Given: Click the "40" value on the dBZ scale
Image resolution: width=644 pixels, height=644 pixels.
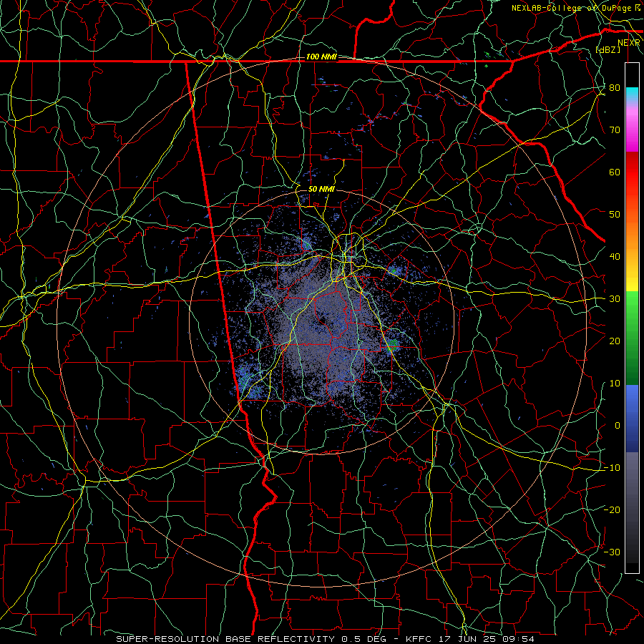Looking at the screenshot, I should [615, 257].
